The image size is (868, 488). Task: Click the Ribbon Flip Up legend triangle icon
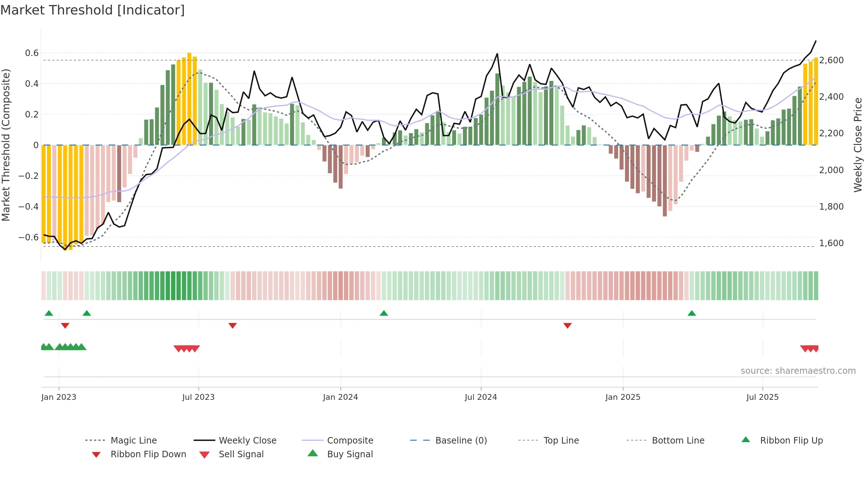pyautogui.click(x=746, y=440)
